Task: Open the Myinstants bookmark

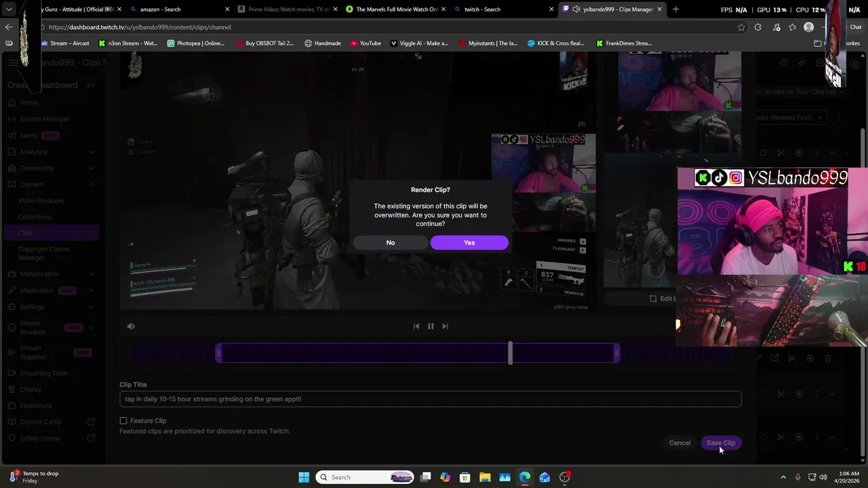Action: (x=488, y=43)
